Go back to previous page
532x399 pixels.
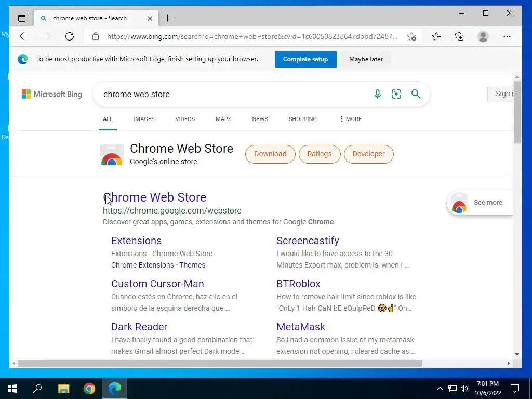pos(24,36)
